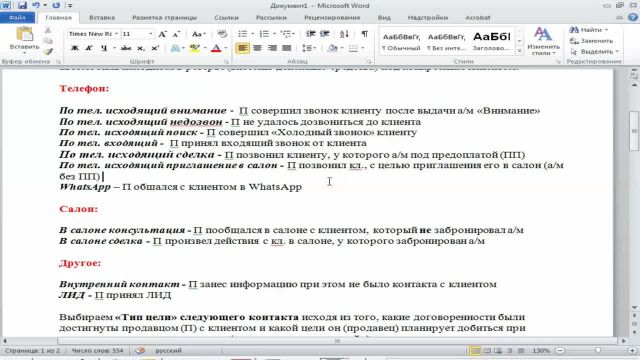This screenshot has height=360, width=640.
Task: Click the red heading Другое:
Action: pos(80,263)
